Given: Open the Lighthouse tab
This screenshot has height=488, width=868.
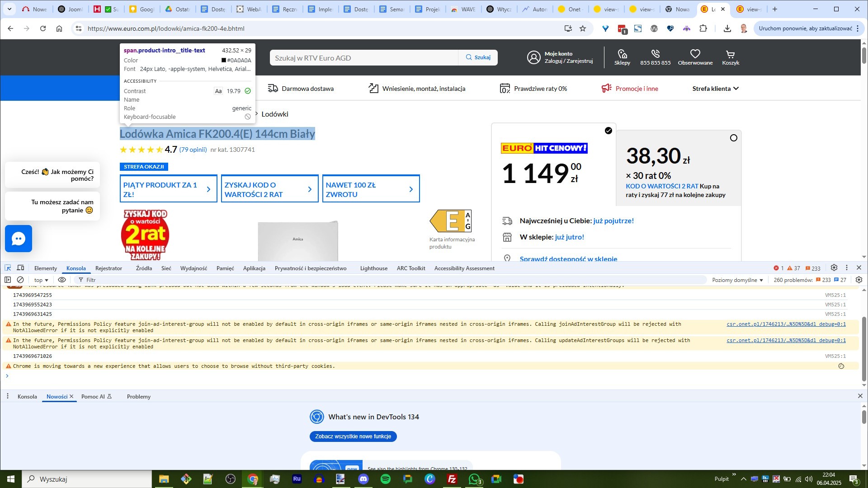Looking at the screenshot, I should (374, 268).
